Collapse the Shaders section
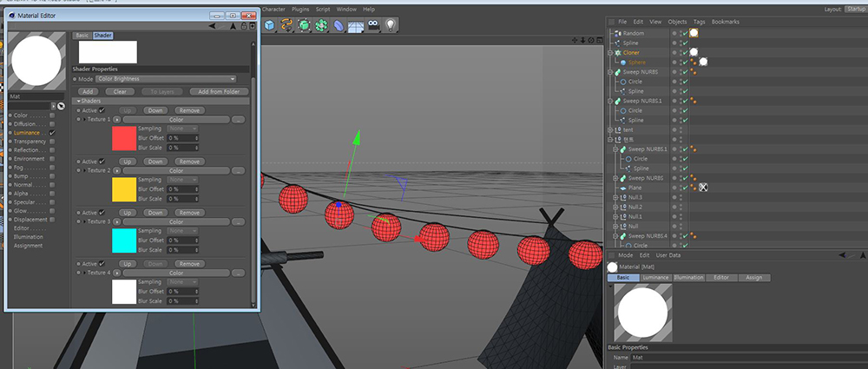The height and width of the screenshot is (369, 868). click(x=79, y=101)
